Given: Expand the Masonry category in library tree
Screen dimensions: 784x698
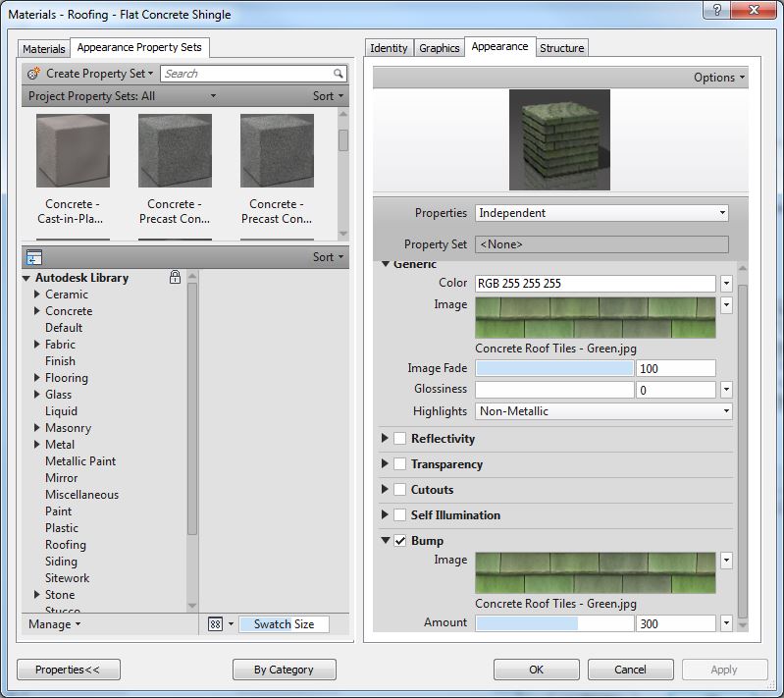Looking at the screenshot, I should pyautogui.click(x=37, y=428).
